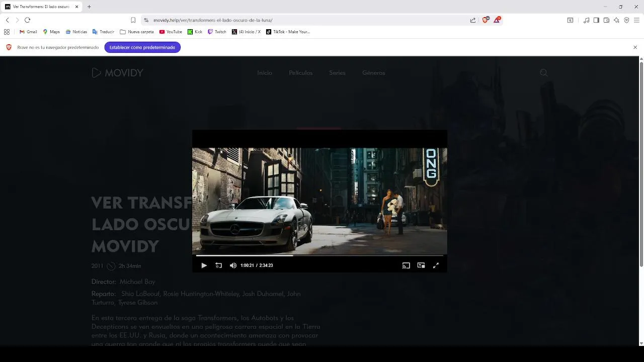Click the MOVIDY logo
Image resolution: width=644 pixels, height=362 pixels.
click(x=118, y=73)
